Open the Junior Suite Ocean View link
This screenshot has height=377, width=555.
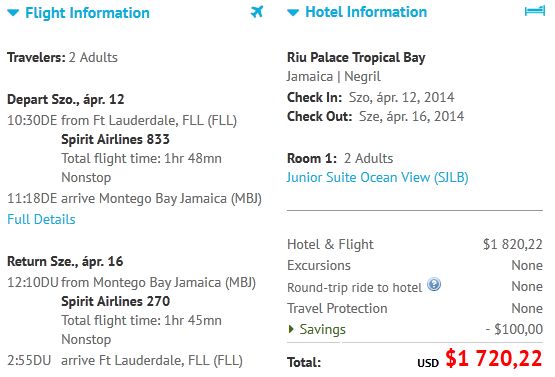pyautogui.click(x=378, y=177)
